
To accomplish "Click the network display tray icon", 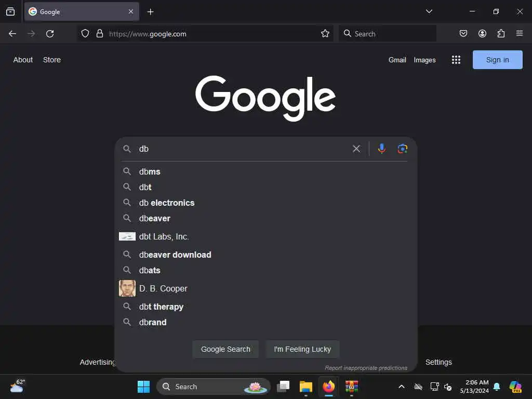I will (434, 387).
